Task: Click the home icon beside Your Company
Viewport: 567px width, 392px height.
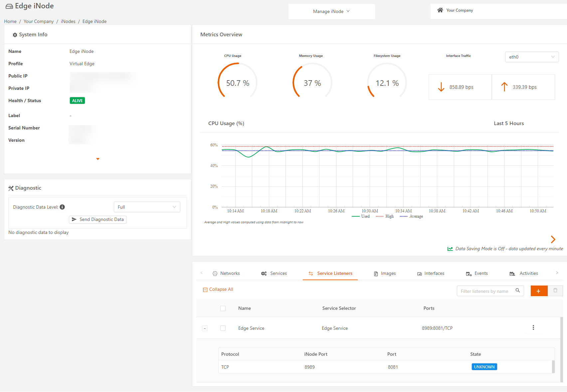Action: pos(440,10)
